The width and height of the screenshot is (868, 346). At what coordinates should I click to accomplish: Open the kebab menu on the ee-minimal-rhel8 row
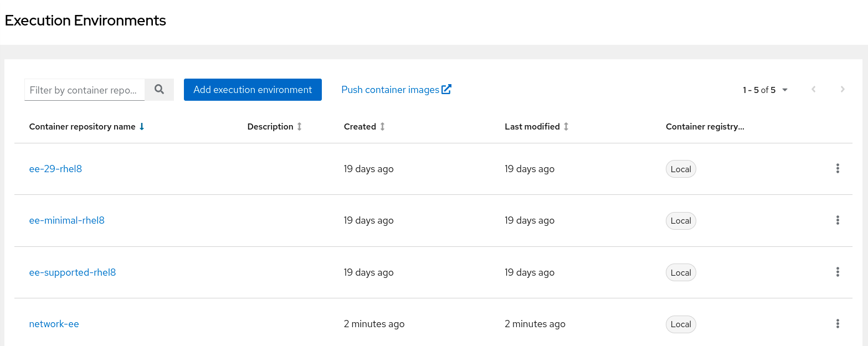(838, 220)
